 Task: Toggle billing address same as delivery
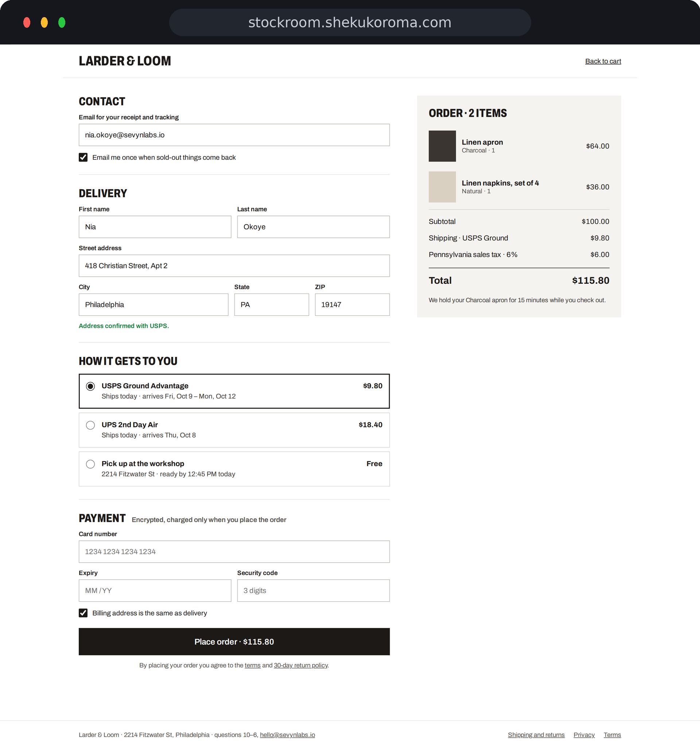[83, 613]
